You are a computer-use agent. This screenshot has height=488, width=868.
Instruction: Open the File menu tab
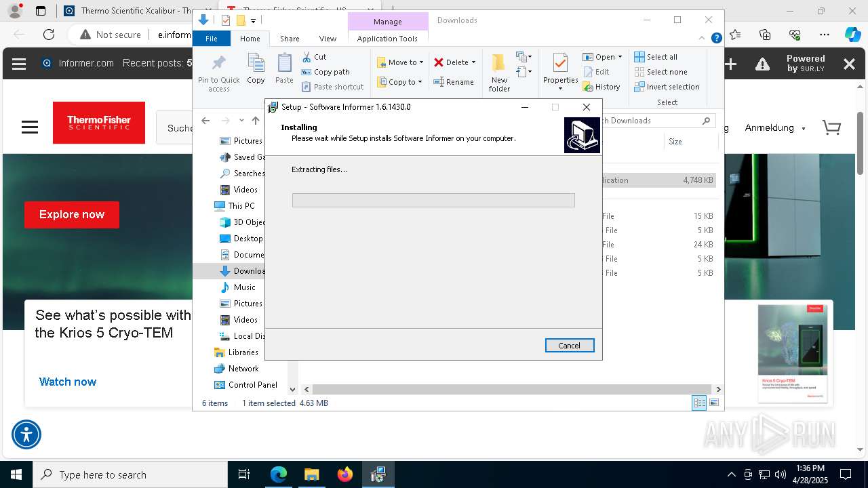pos(212,39)
